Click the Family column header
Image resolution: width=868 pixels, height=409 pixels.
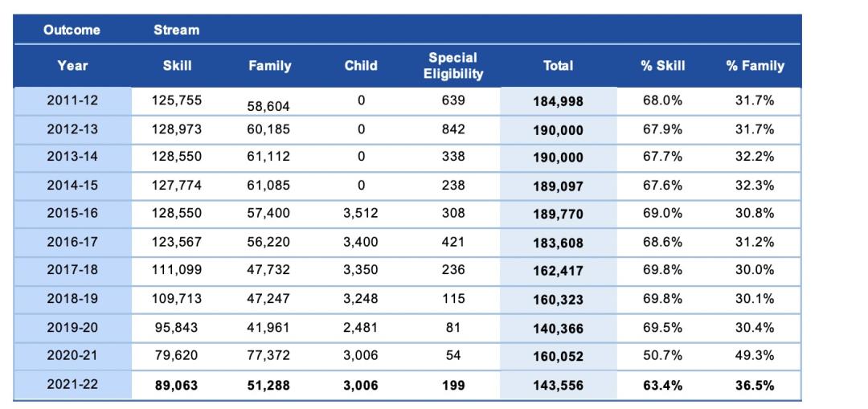pyautogui.click(x=269, y=66)
